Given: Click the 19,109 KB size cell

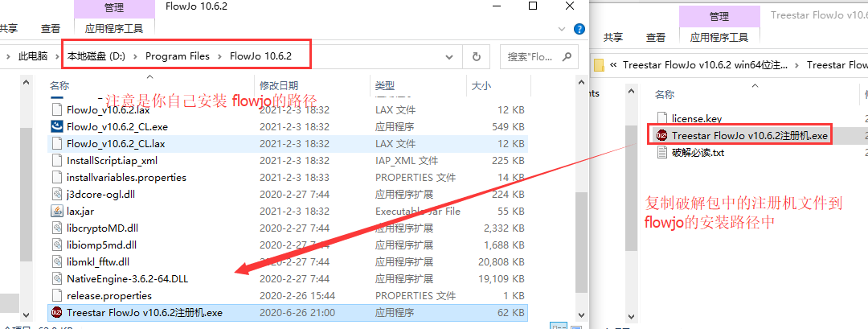Looking at the screenshot, I should 502,278.
